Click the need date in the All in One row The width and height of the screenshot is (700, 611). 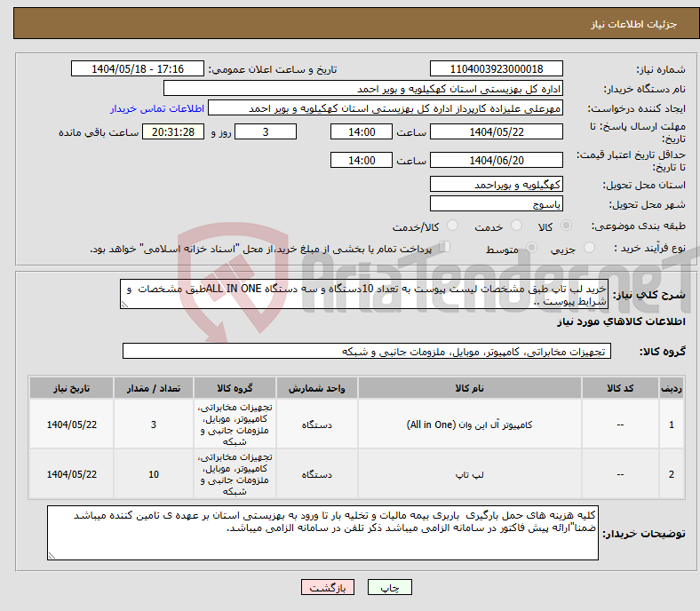click(71, 425)
